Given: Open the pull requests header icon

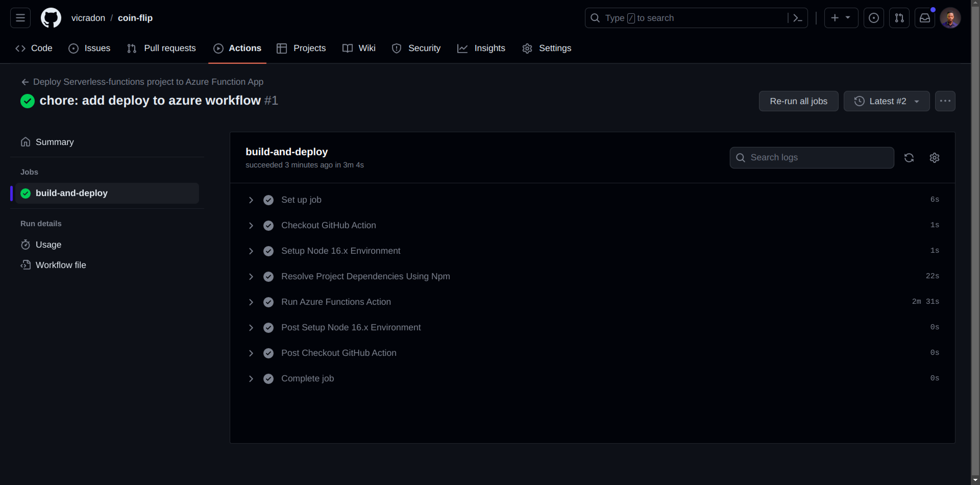Looking at the screenshot, I should [899, 18].
